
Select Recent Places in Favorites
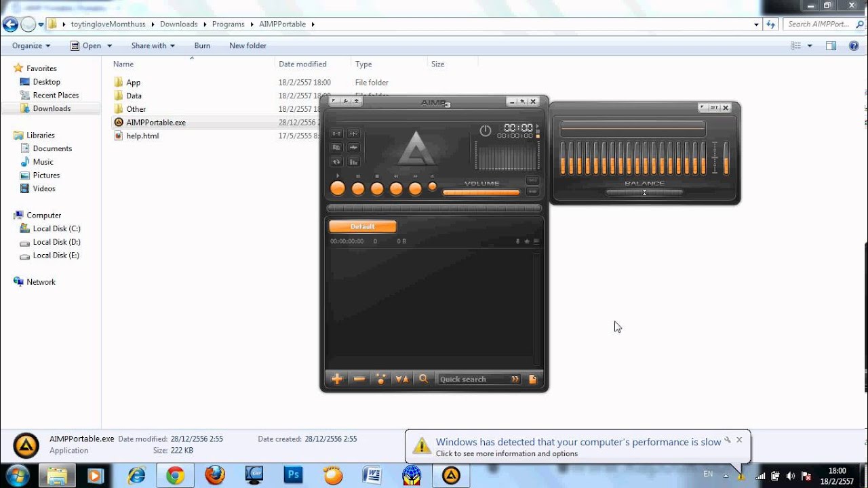(x=56, y=95)
